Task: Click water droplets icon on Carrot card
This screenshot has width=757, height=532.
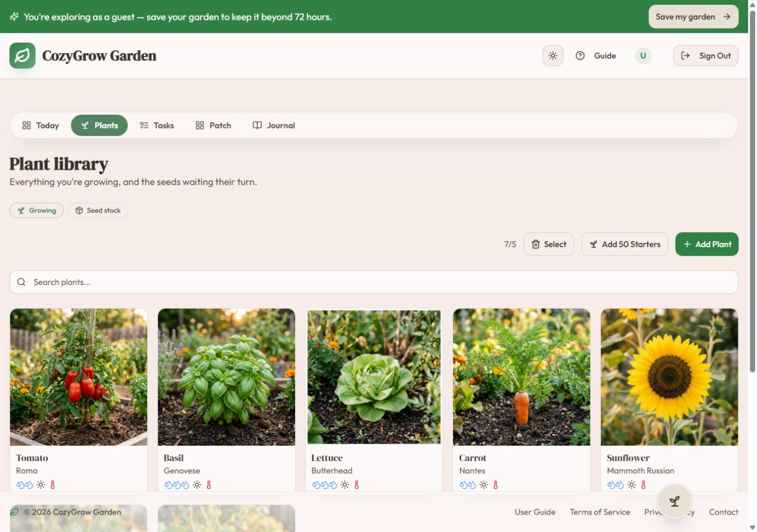Action: click(467, 485)
